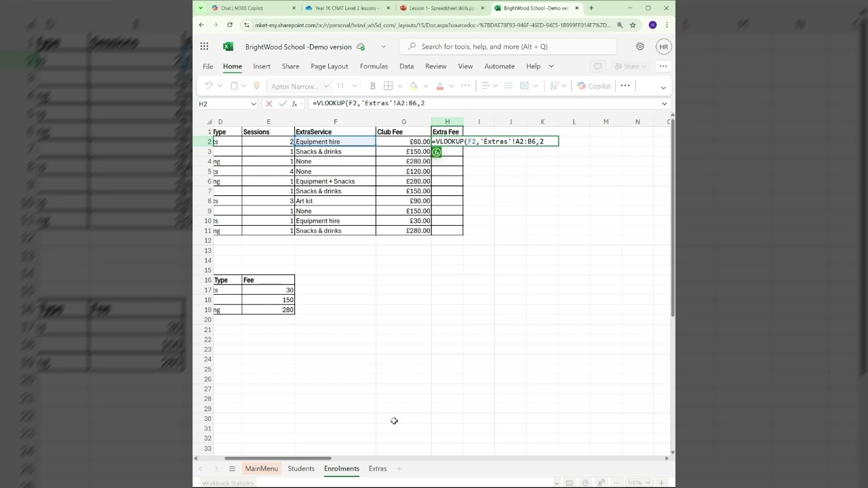
Task: Go to the Extras sheet
Action: tap(378, 469)
